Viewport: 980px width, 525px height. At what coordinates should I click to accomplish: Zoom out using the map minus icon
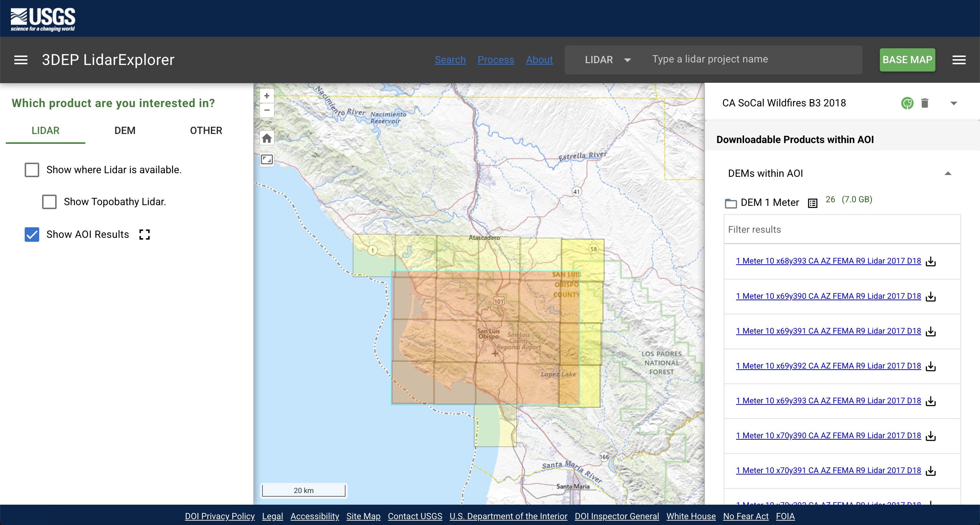267,110
